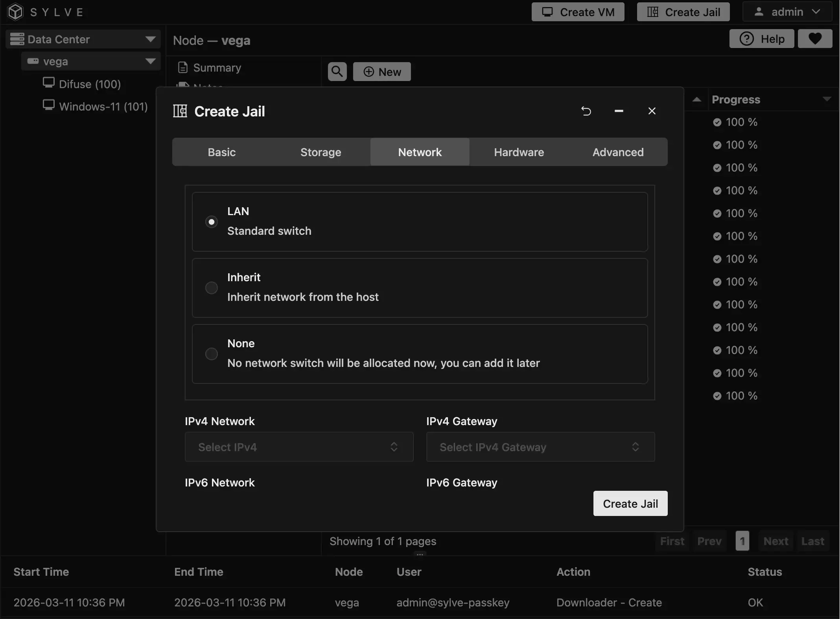The height and width of the screenshot is (619, 840).
Task: Choose None for no network switch
Action: (211, 354)
